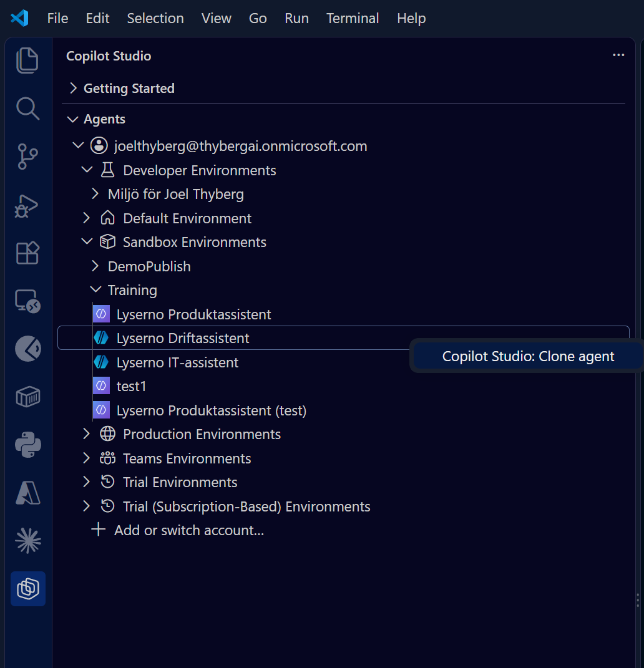This screenshot has width=644, height=668.
Task: Click the Copilot Studio panel title
Action: 109,56
